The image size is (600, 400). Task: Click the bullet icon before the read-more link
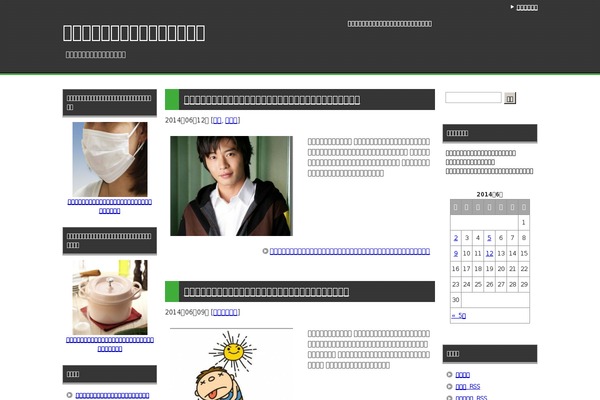point(265,251)
